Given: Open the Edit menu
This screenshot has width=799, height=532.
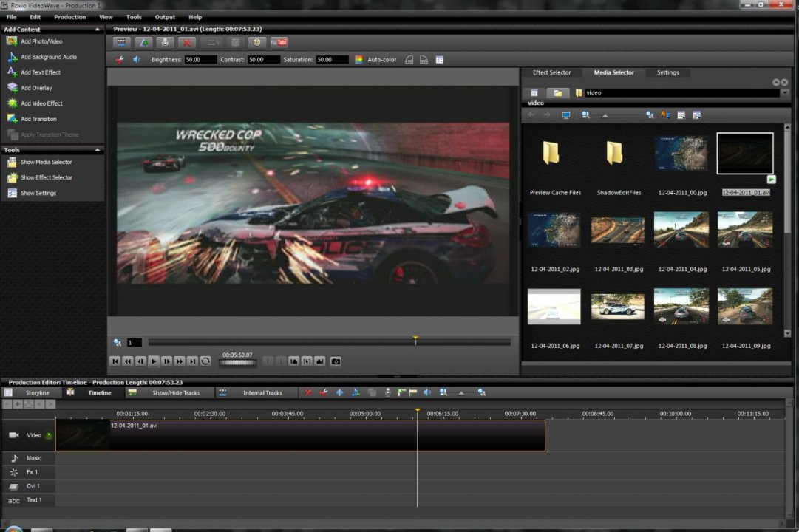Looking at the screenshot, I should pos(35,17).
